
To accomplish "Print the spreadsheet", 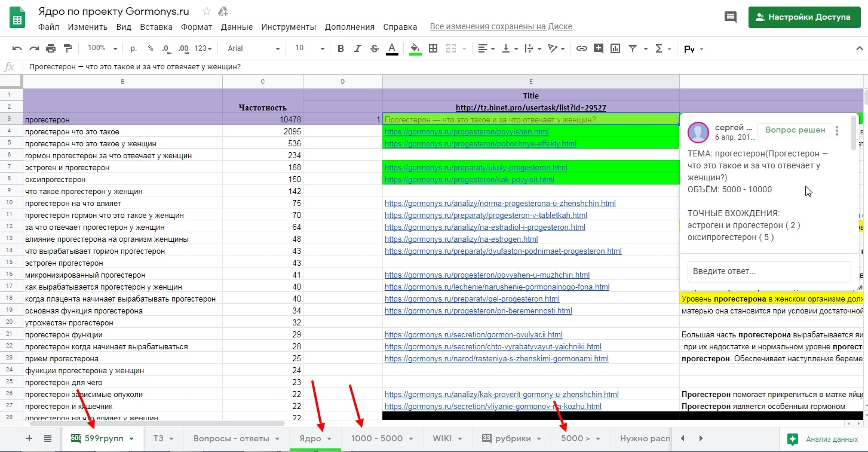I will (51, 48).
